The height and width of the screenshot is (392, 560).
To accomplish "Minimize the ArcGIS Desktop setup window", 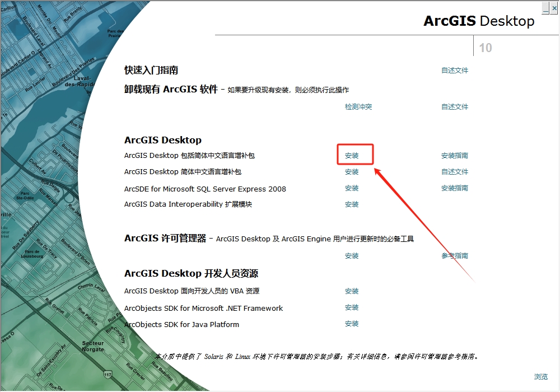I will [x=545, y=8].
